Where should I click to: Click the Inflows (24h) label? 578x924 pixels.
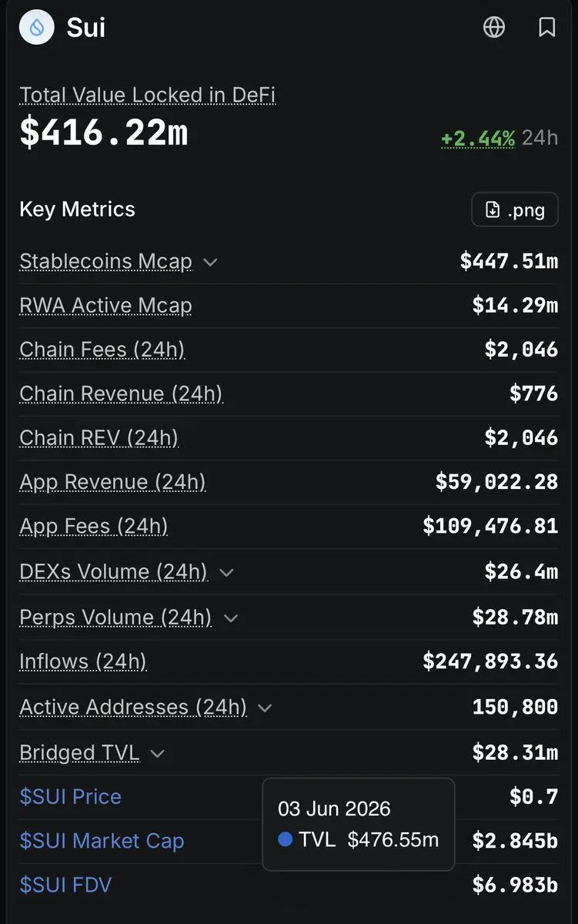coord(83,661)
